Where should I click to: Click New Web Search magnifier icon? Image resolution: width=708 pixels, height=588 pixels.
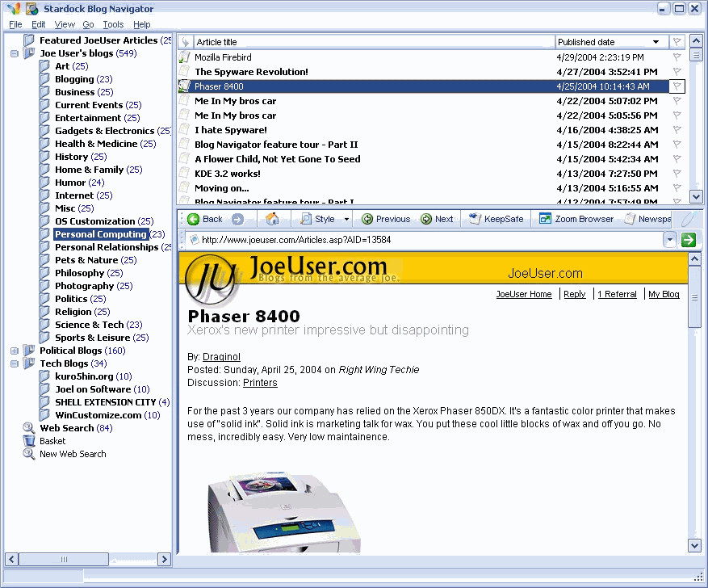coord(29,454)
